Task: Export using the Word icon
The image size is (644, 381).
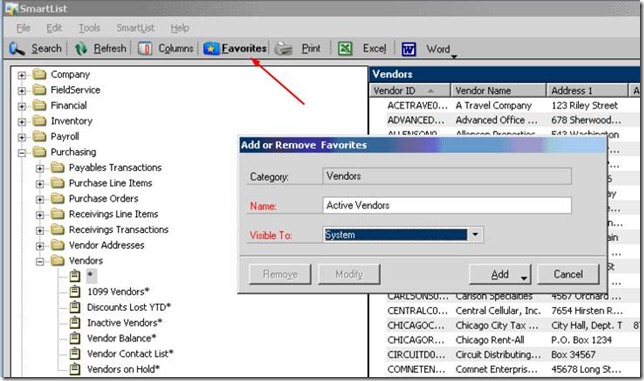Action: [408, 49]
